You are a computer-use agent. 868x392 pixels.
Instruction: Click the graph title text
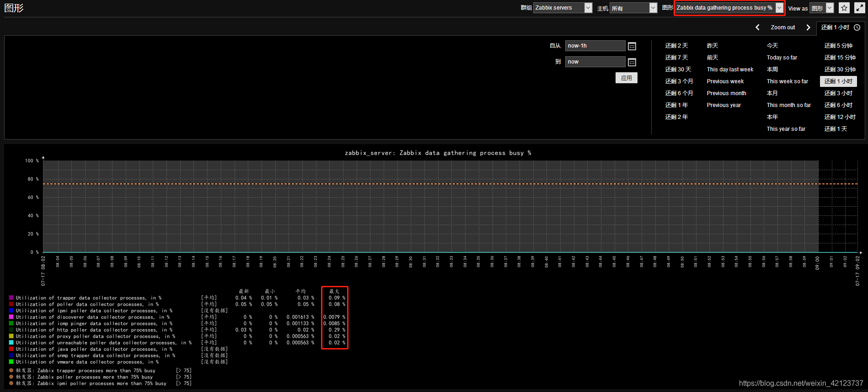[438, 153]
